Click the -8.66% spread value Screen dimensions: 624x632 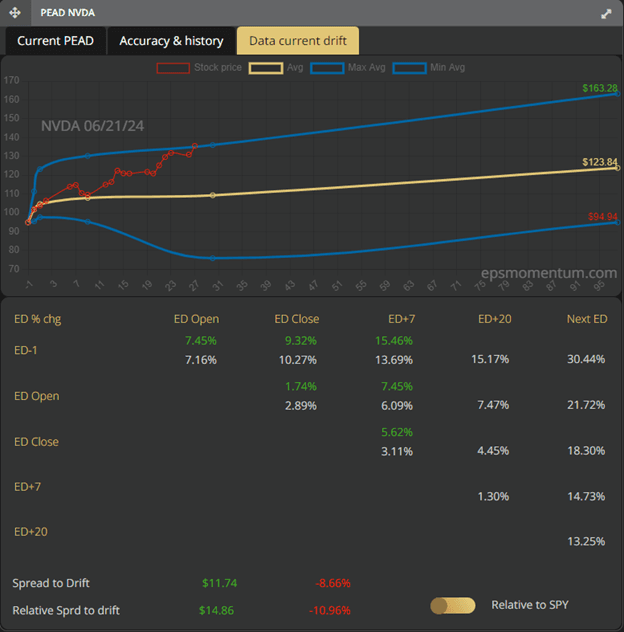(x=333, y=583)
